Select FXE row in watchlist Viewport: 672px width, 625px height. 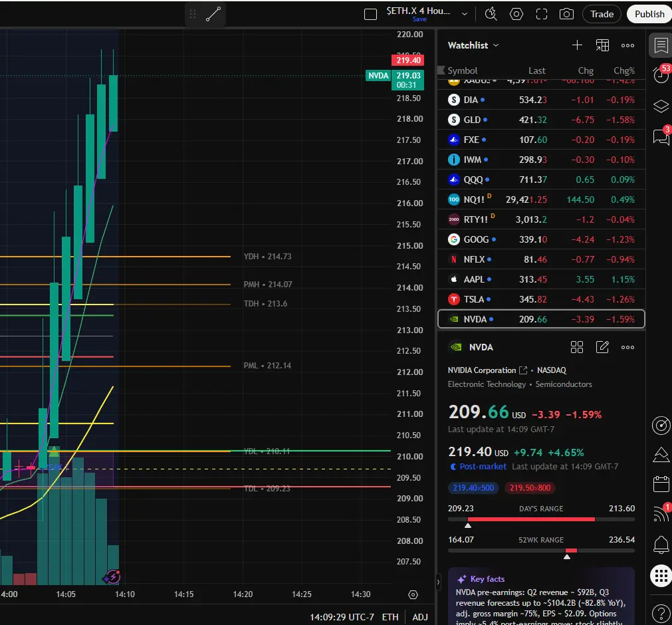point(541,140)
